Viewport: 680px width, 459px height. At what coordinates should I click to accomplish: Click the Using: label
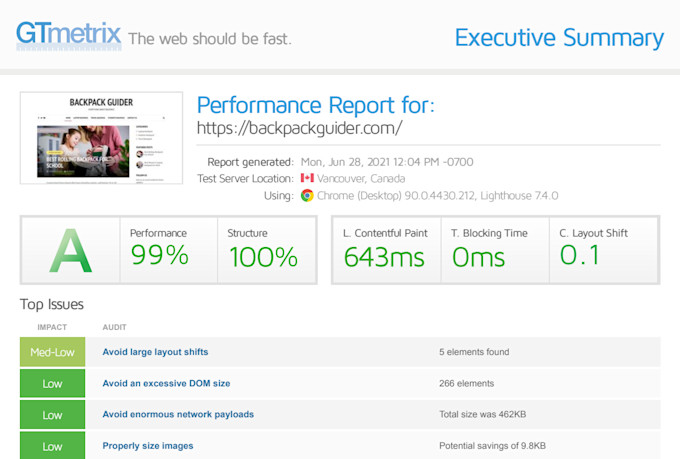[279, 196]
